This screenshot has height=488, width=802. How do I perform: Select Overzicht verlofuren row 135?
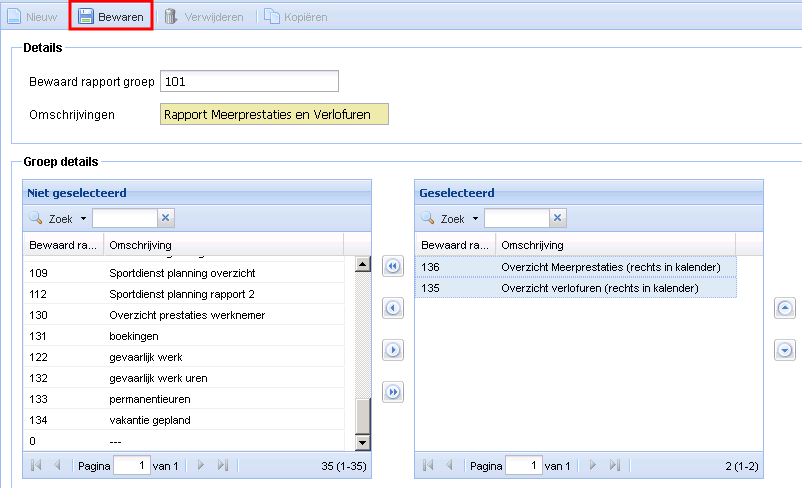click(x=575, y=288)
